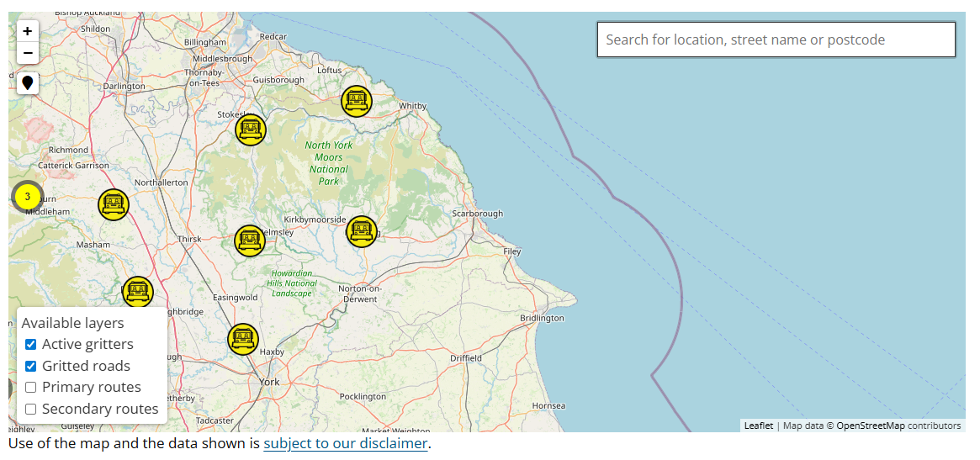Zoom in with the plus button

coord(28,31)
